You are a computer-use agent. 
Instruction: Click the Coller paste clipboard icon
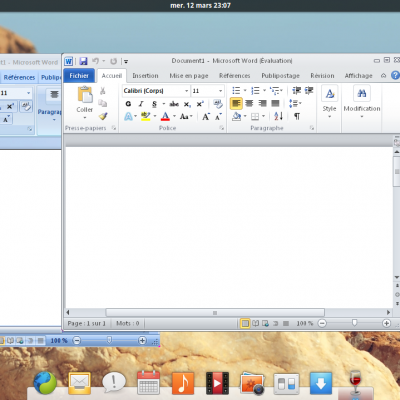tap(85, 94)
